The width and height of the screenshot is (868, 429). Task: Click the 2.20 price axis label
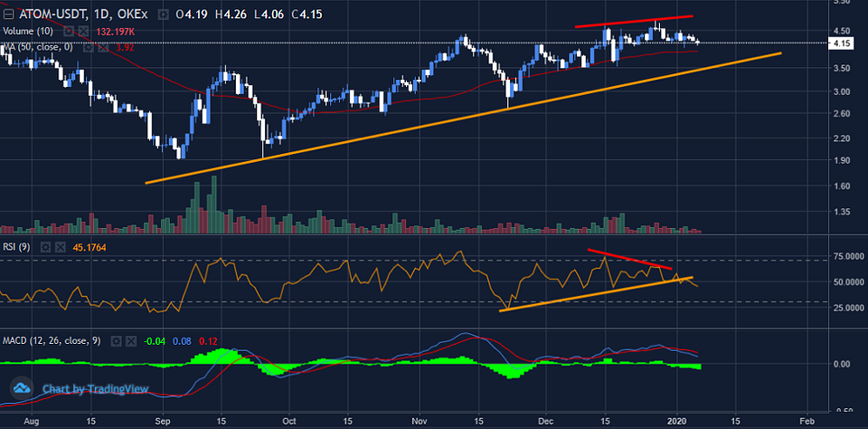841,138
